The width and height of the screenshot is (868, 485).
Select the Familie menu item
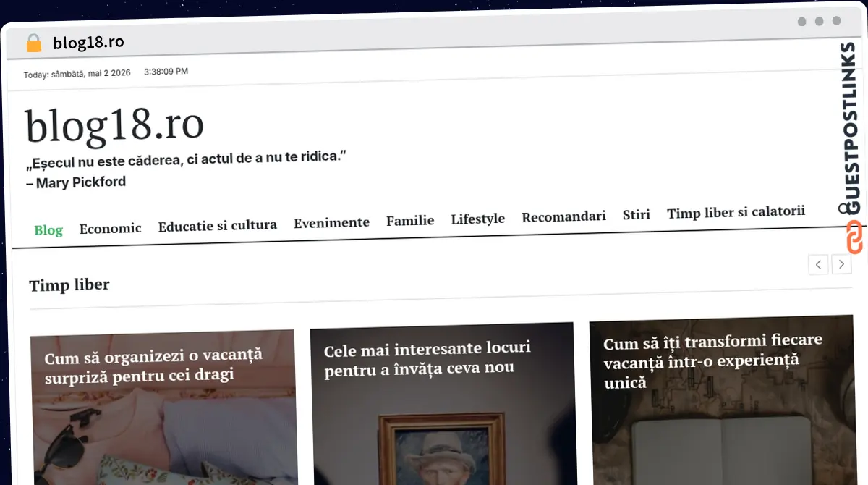pos(410,221)
